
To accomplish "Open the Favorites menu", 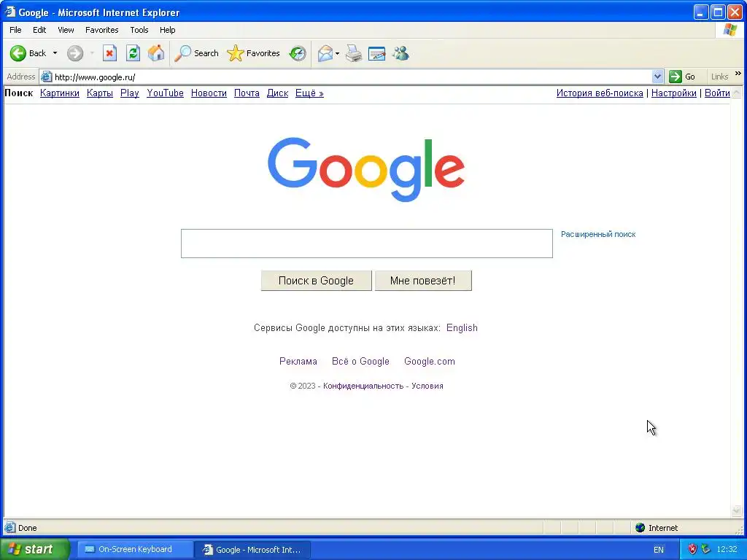I will 102,30.
